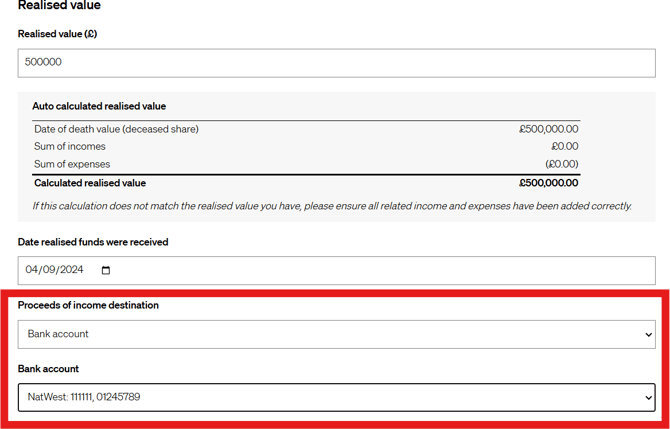Open the calendar picker icon in date field

point(107,270)
